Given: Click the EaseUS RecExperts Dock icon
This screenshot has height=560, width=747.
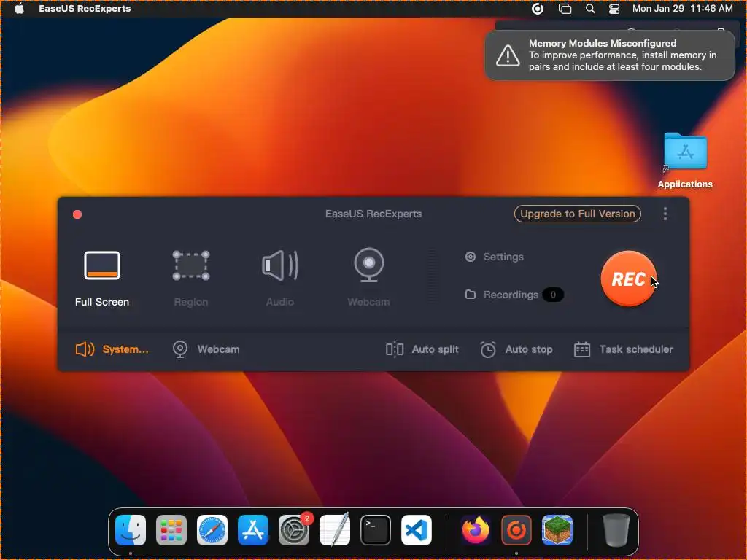Looking at the screenshot, I should pyautogui.click(x=516, y=530).
